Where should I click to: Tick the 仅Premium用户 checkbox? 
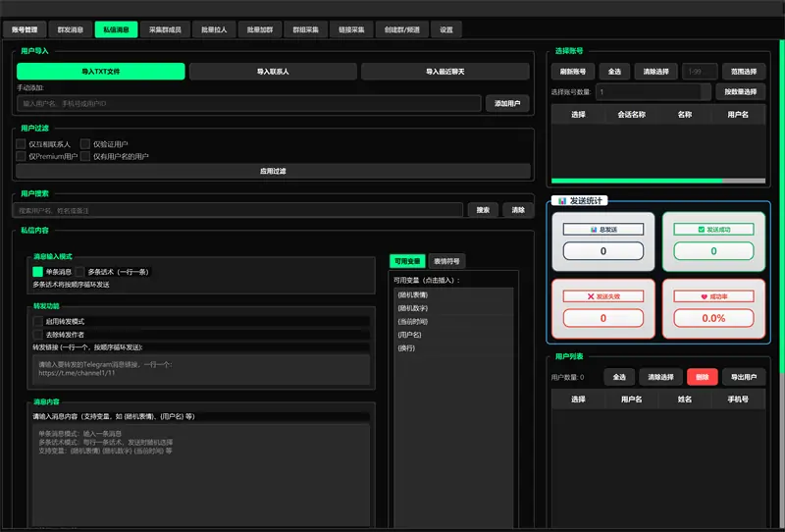pos(21,156)
